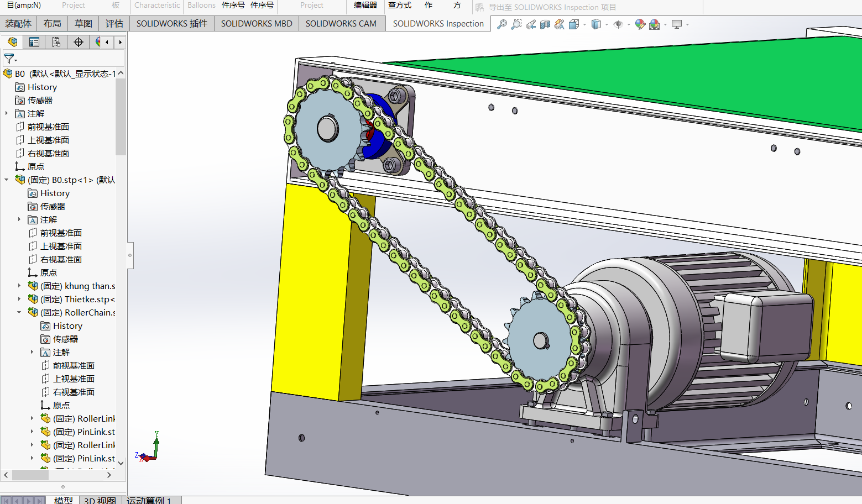Open the 评估 ribbon tab

pos(114,24)
